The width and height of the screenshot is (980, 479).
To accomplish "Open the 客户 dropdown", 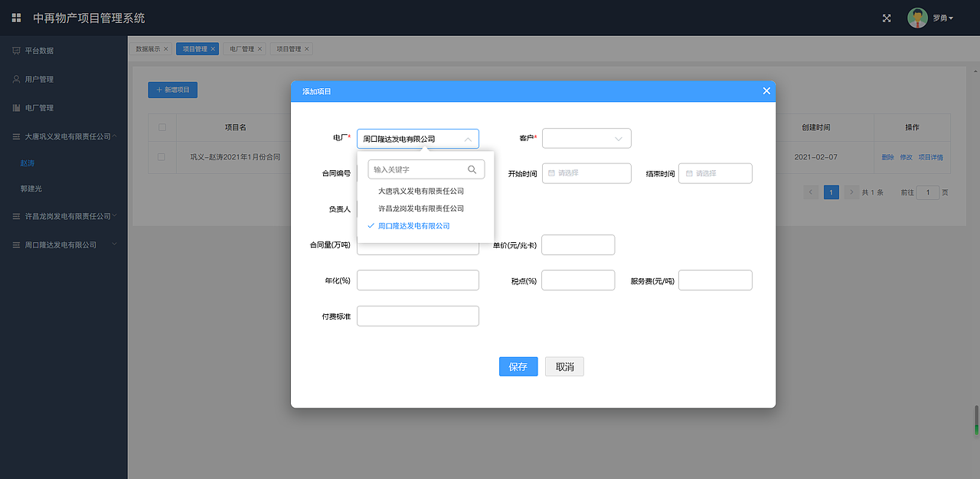I will tap(586, 139).
